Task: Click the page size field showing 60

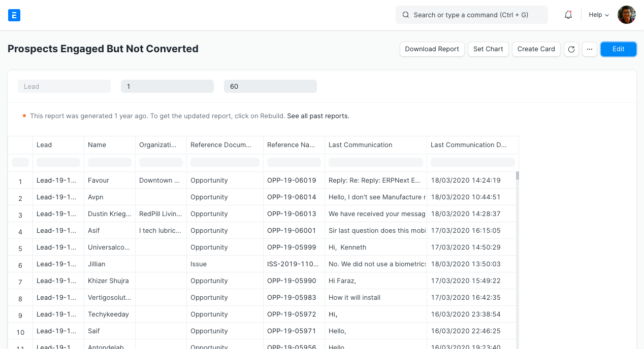Action: tap(270, 86)
